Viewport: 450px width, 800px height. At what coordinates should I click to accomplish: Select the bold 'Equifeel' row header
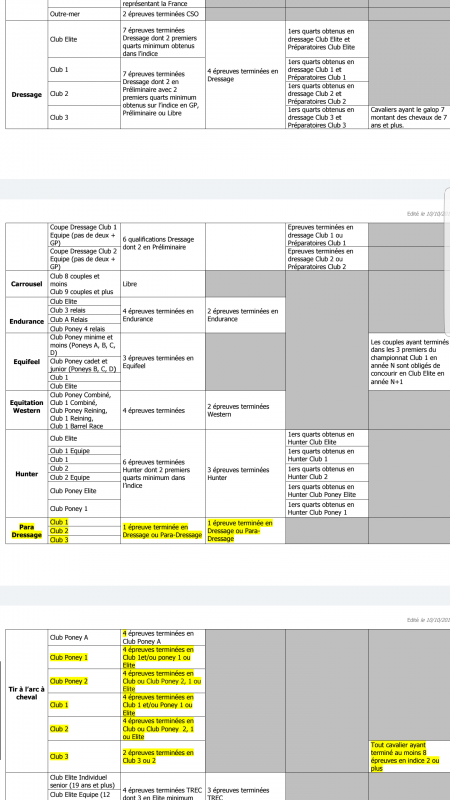coord(27,362)
